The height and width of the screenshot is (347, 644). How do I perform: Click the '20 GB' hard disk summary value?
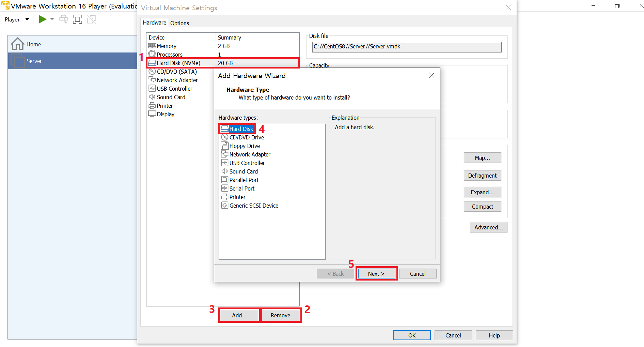click(x=225, y=63)
